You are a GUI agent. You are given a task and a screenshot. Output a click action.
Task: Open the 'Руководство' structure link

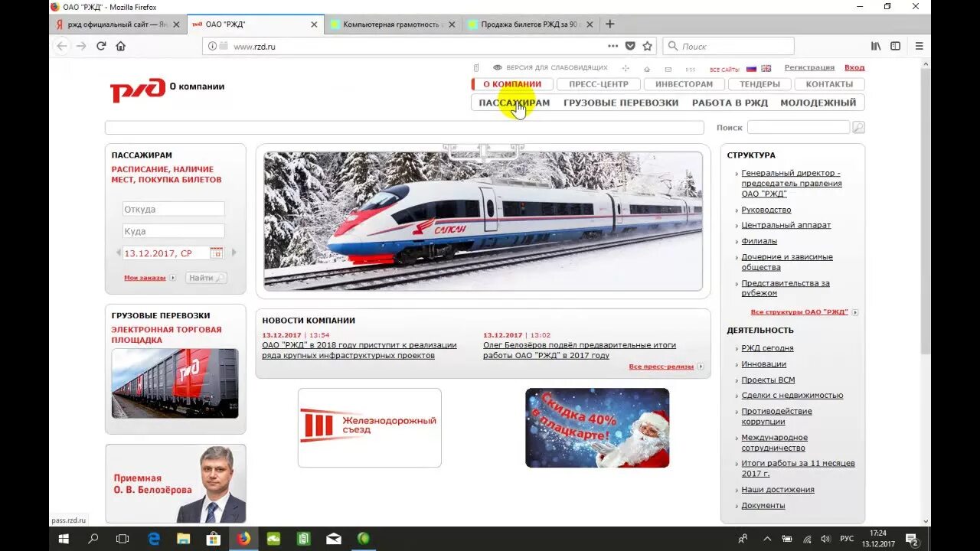click(x=766, y=210)
